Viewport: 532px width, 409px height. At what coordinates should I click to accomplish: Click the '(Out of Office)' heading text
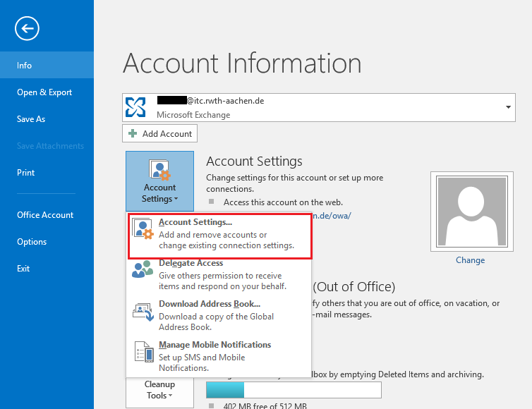354,287
